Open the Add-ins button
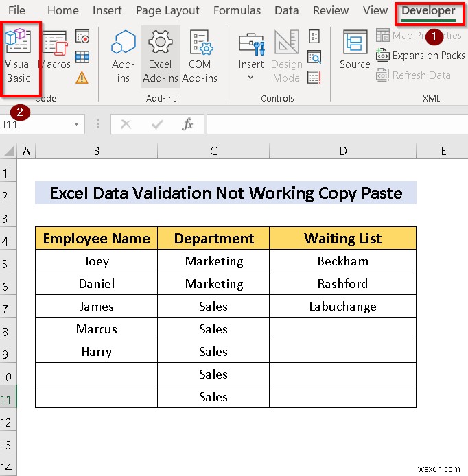Screen dimensions: 468x476 [x=124, y=57]
